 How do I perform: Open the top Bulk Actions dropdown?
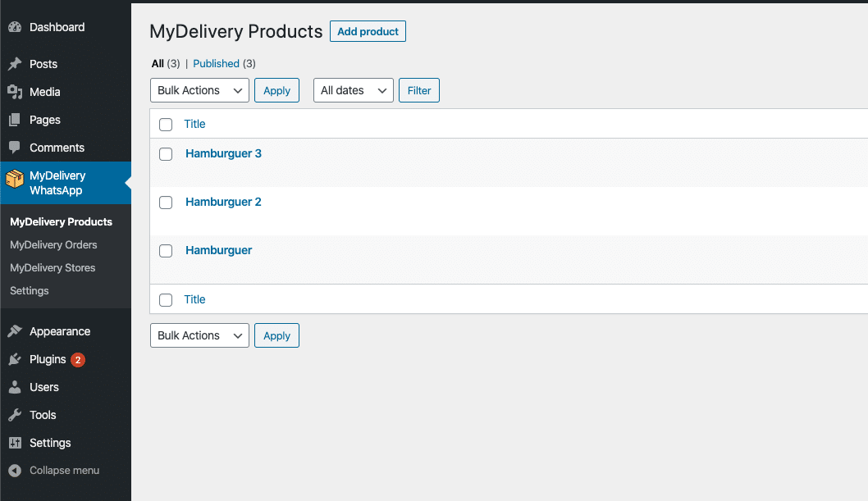(199, 90)
